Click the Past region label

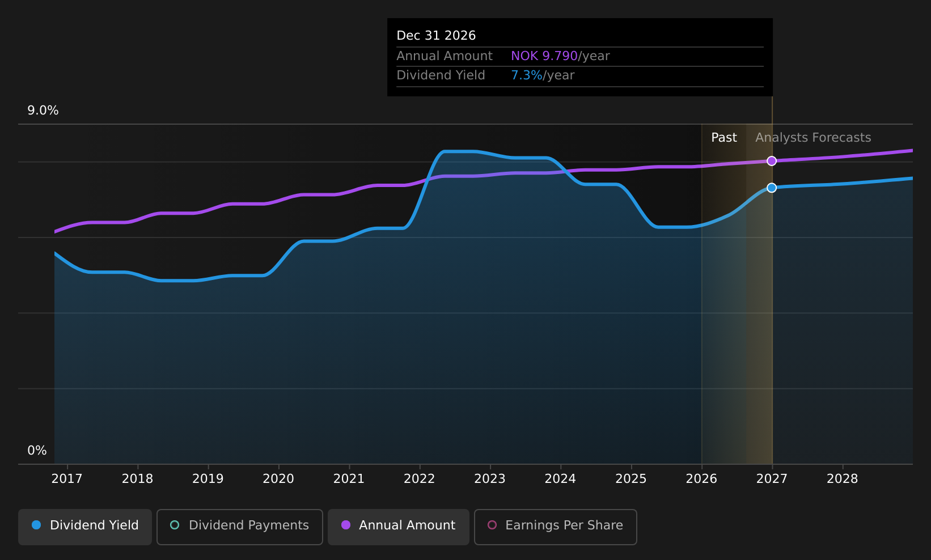[x=724, y=138]
